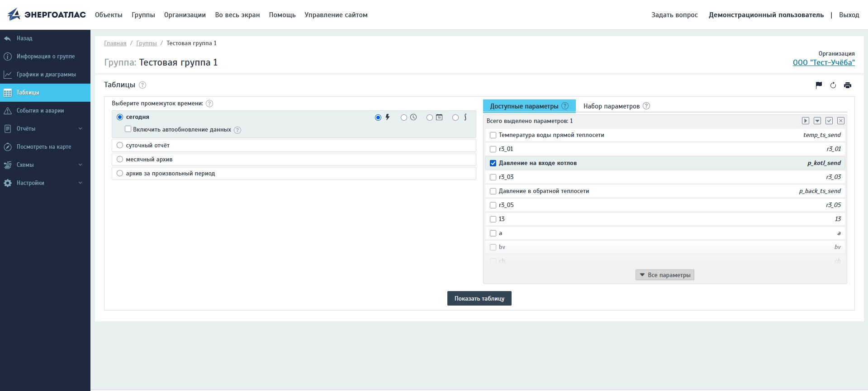Open the Объекты menu
Screen dimensions: 868x391
coord(109,15)
